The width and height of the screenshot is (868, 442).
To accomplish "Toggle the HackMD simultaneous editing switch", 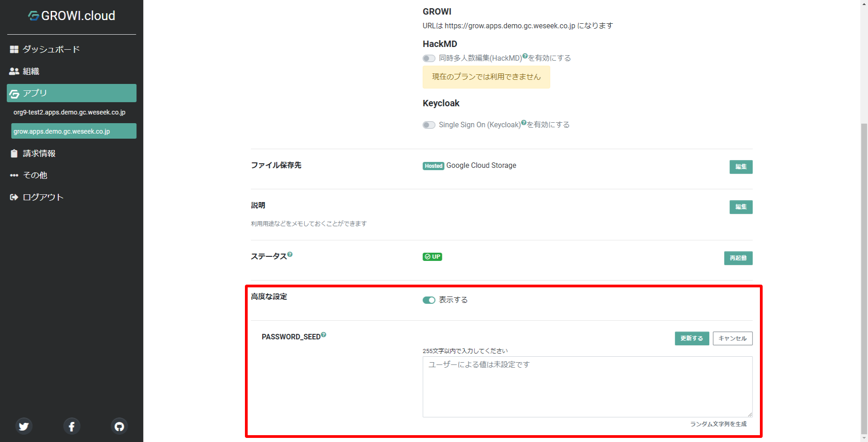I will point(429,58).
